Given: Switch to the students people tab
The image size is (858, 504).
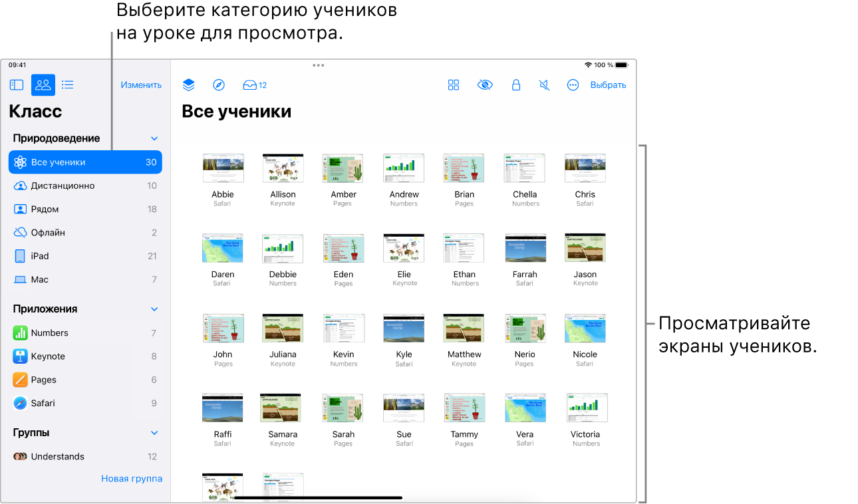Looking at the screenshot, I should [x=42, y=84].
